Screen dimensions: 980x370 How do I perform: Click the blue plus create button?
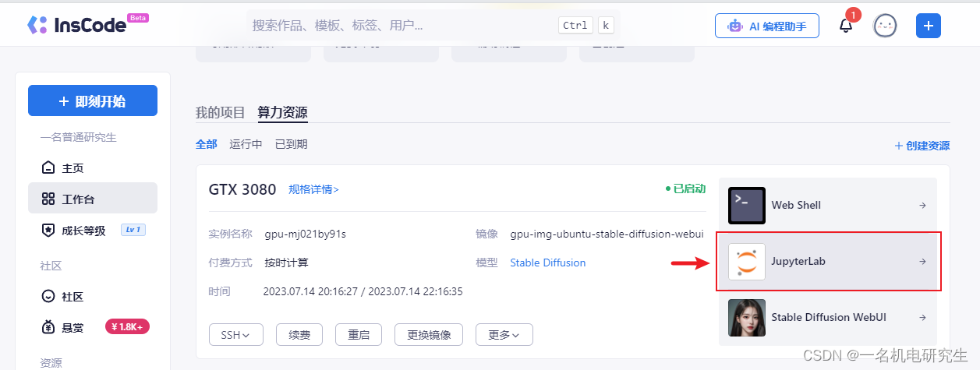pyautogui.click(x=928, y=26)
